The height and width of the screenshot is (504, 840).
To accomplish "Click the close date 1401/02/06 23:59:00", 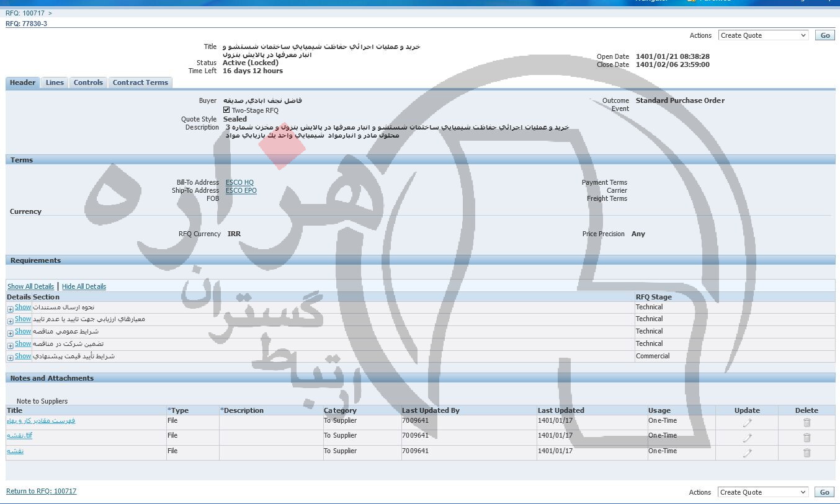I will pyautogui.click(x=672, y=64).
